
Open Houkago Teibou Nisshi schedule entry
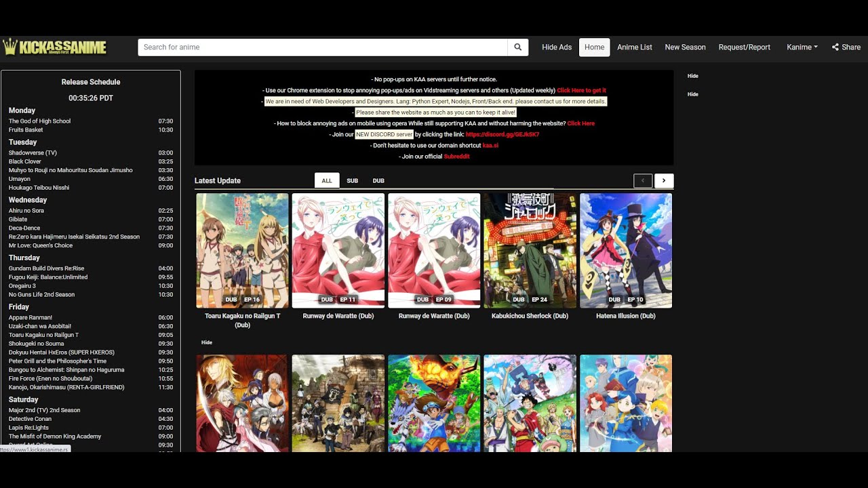(39, 188)
